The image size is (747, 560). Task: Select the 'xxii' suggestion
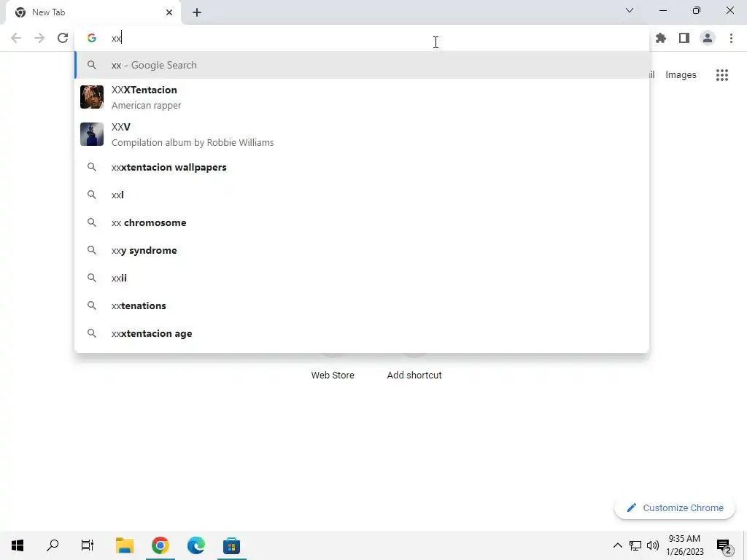(362, 278)
